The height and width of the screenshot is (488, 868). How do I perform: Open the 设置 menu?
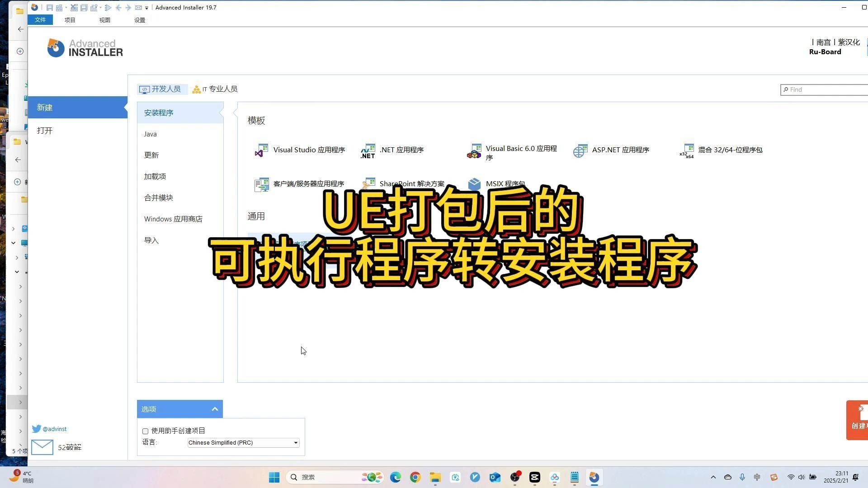140,20
